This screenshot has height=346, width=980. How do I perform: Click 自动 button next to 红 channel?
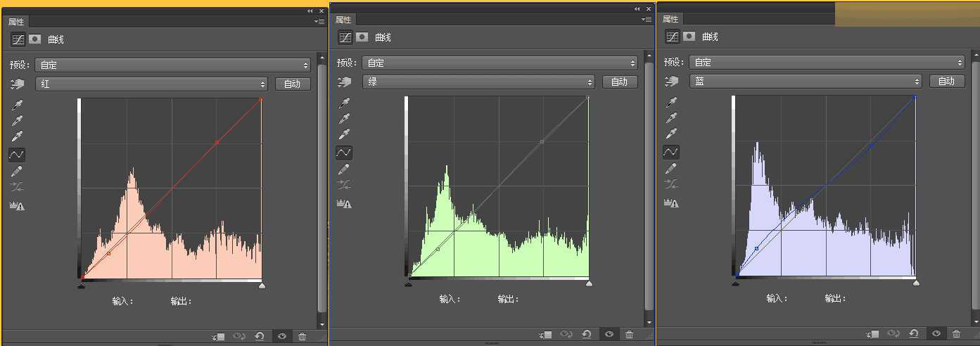tap(292, 84)
